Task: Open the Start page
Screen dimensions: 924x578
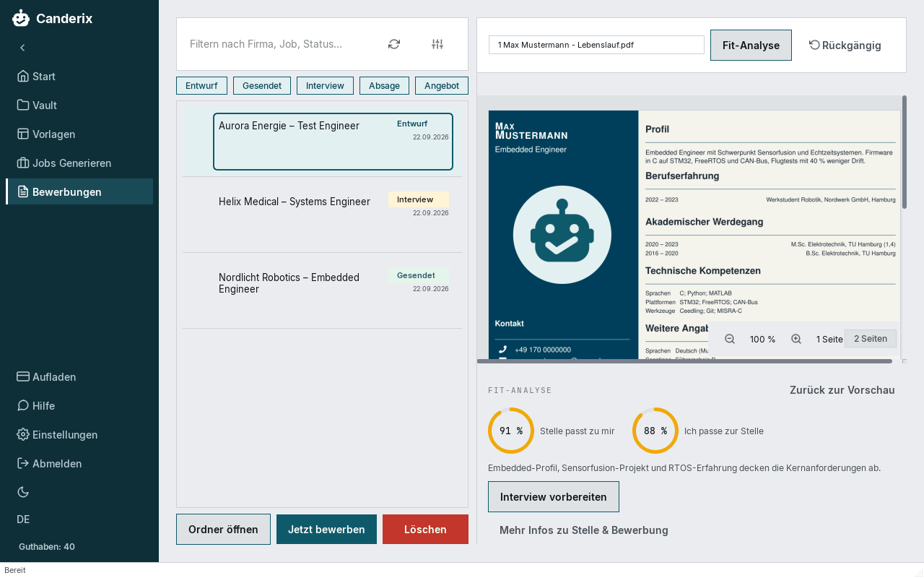Action: pyautogui.click(x=79, y=76)
